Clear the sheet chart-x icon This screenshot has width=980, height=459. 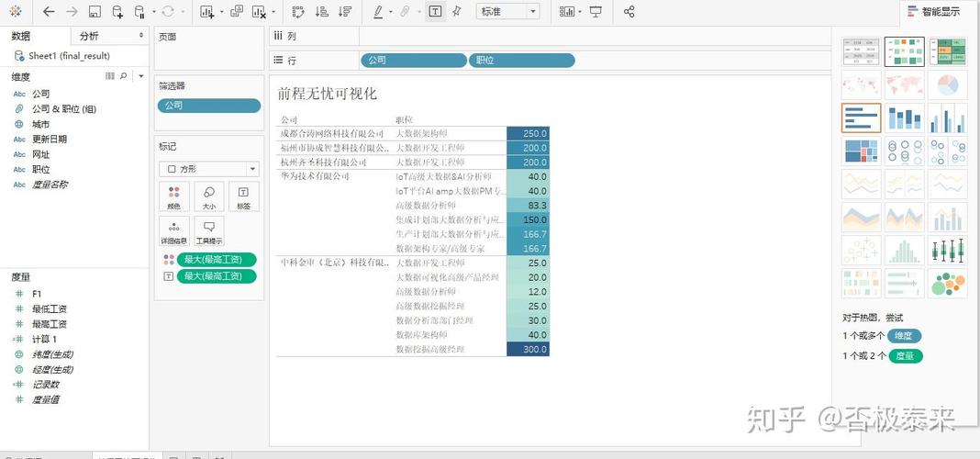click(259, 11)
